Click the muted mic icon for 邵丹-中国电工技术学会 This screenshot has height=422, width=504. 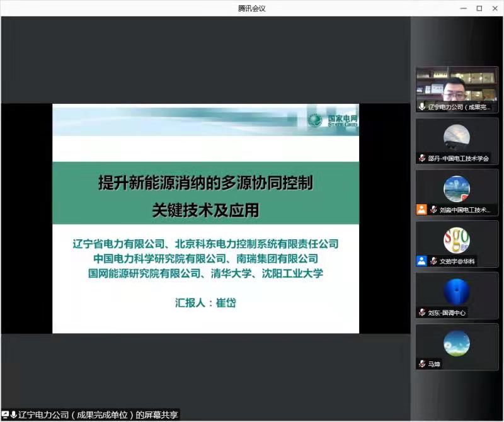(421, 158)
